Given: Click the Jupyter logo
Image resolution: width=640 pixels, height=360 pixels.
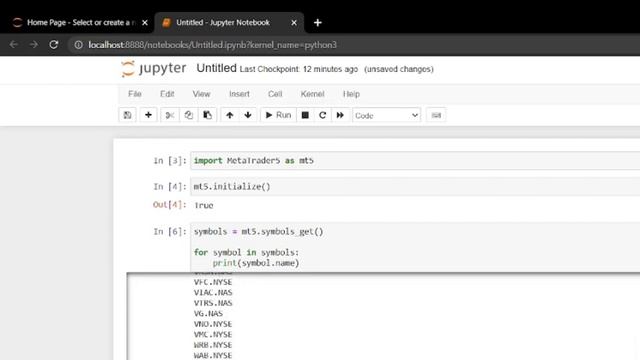Looking at the screenshot, I should pyautogui.click(x=153, y=69).
